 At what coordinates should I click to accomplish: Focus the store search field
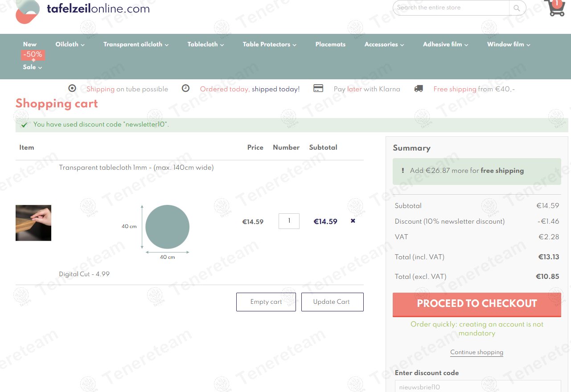point(451,8)
